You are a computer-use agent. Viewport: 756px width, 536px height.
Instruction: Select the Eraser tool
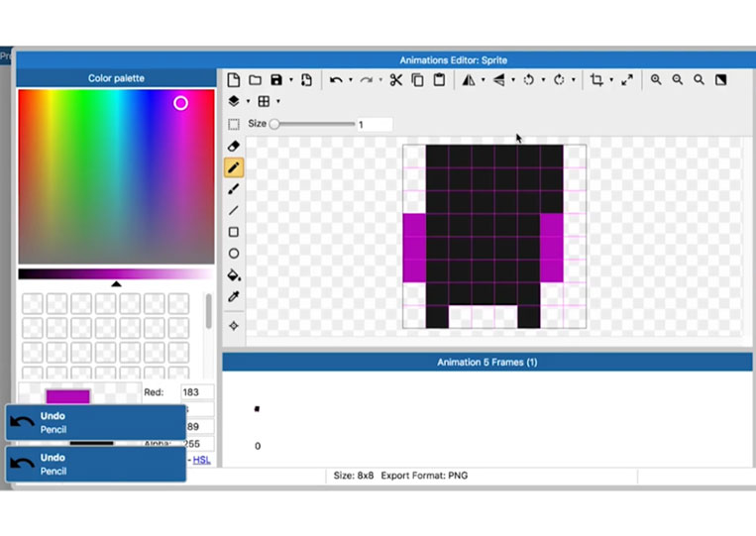tap(234, 146)
